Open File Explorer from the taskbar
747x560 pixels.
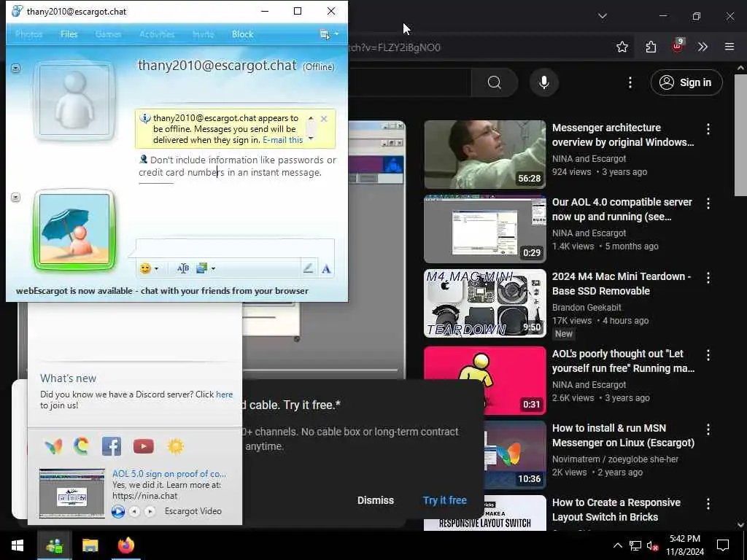pos(90,545)
